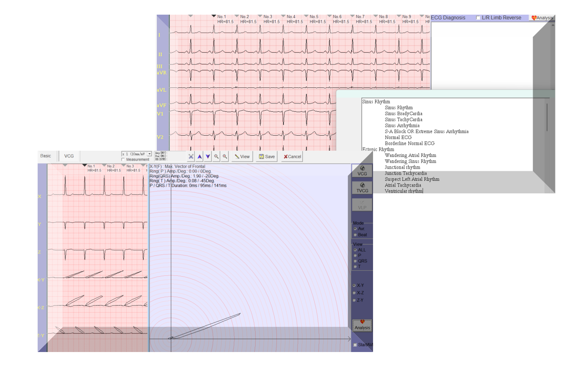The image size is (588, 365).
Task: Click the blue down arrow icon
Action: tap(208, 157)
